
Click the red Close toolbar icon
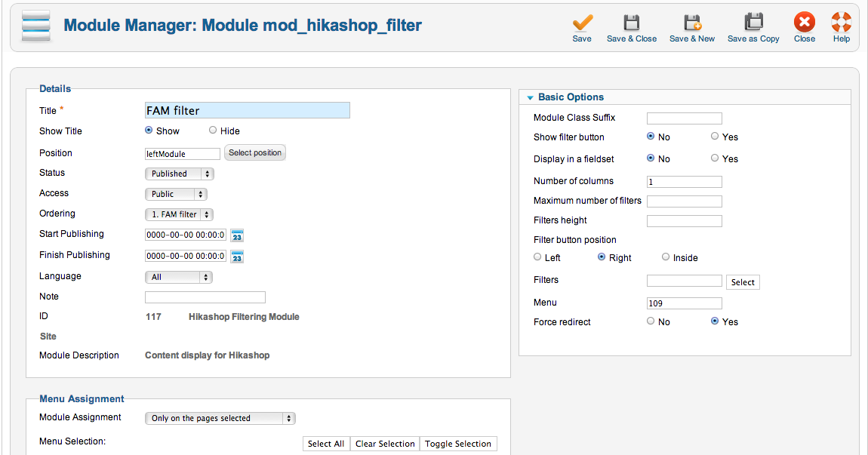(x=805, y=23)
